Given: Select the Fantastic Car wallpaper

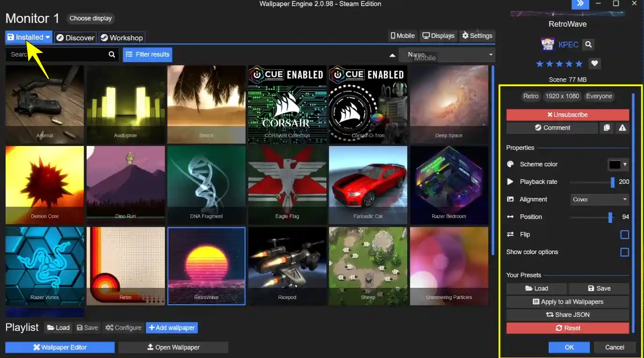Looking at the screenshot, I should coord(368,185).
